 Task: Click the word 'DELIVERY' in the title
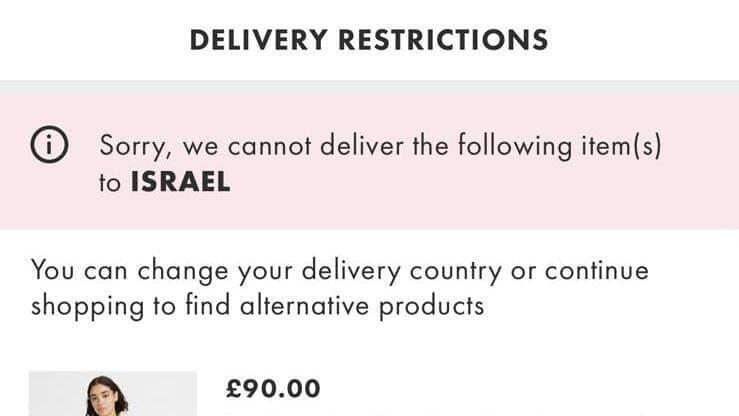coord(259,40)
